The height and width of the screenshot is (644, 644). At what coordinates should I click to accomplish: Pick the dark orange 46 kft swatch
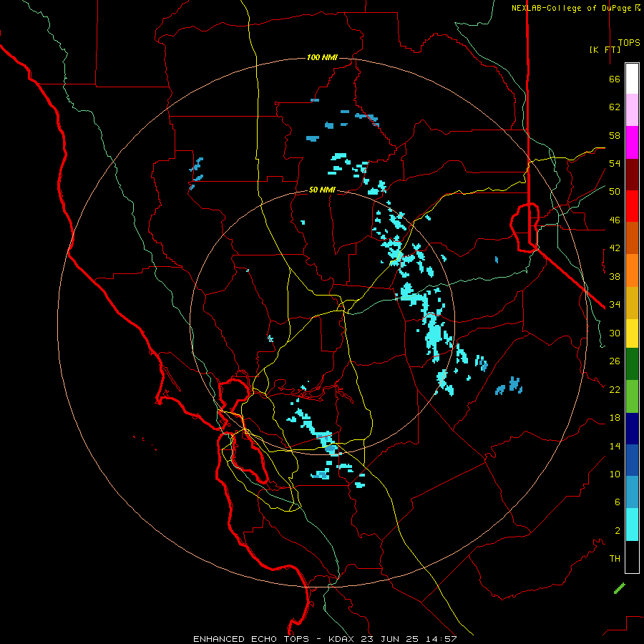click(632, 238)
